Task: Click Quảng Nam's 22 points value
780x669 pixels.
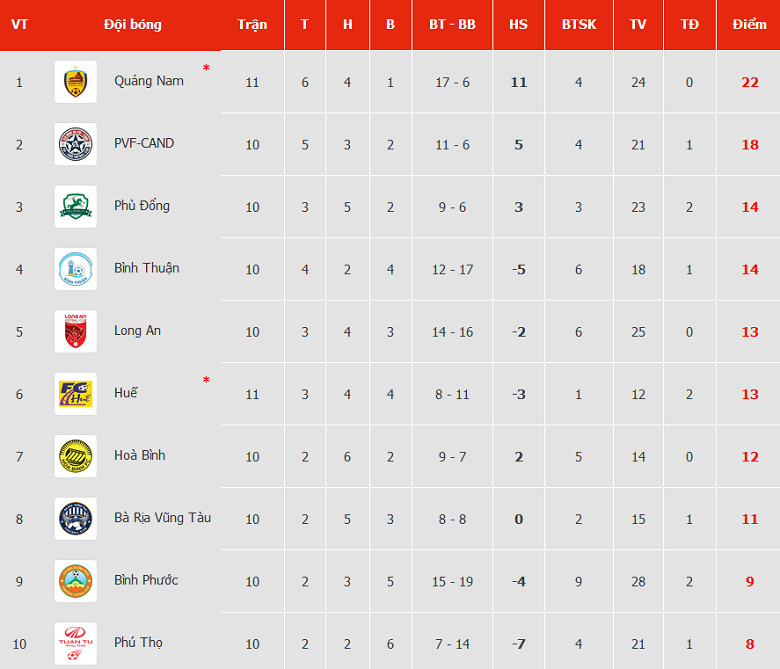Action: click(750, 82)
